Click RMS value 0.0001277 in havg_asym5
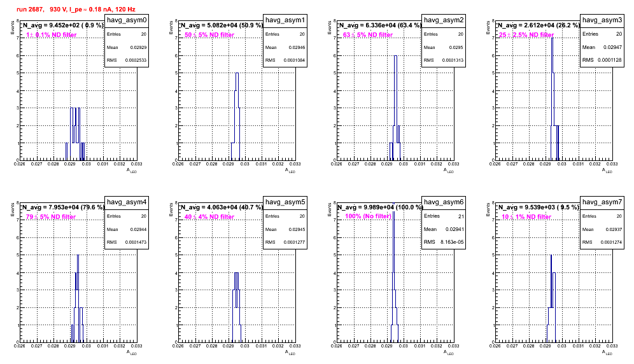 pos(294,242)
